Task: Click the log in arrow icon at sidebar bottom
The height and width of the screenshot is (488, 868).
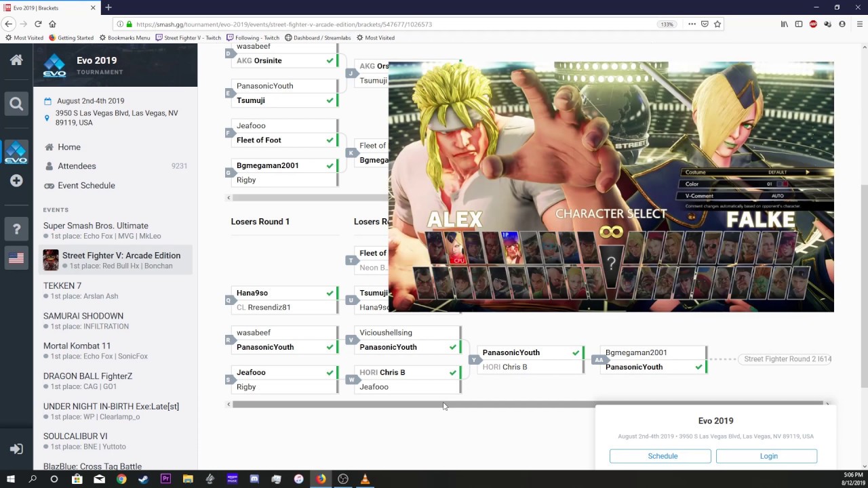Action: 16,449
